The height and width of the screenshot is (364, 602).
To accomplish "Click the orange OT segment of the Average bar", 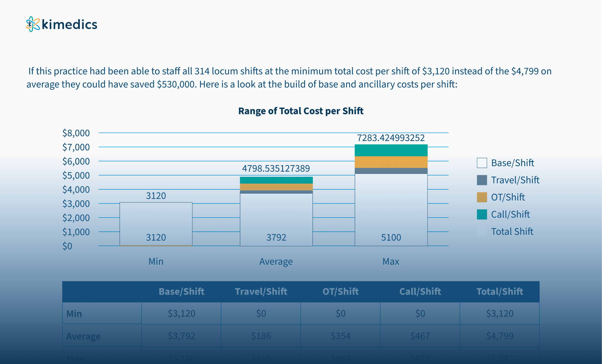I will coord(276,187).
